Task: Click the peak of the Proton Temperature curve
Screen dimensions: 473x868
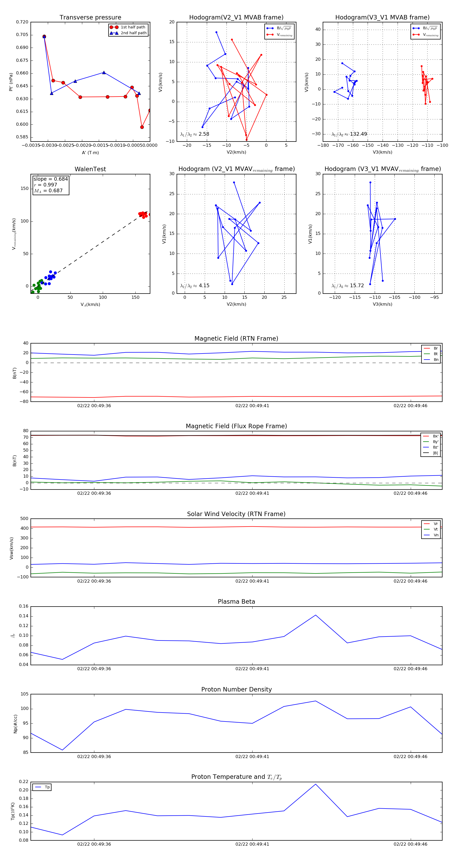Action: [x=315, y=784]
